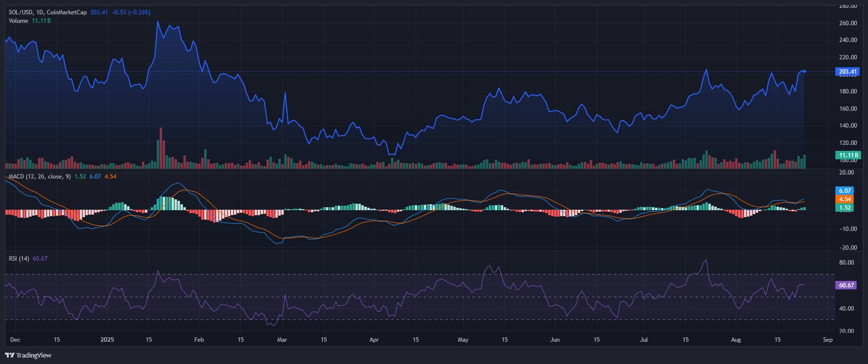Click the Dec label on the time axis
Viewport: 868px width, 364px height.
[x=15, y=340]
